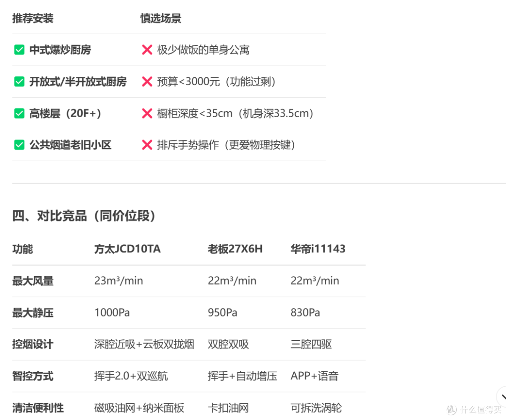Collapse the 推荐安装 table section
506x420 pixels.
(33, 19)
